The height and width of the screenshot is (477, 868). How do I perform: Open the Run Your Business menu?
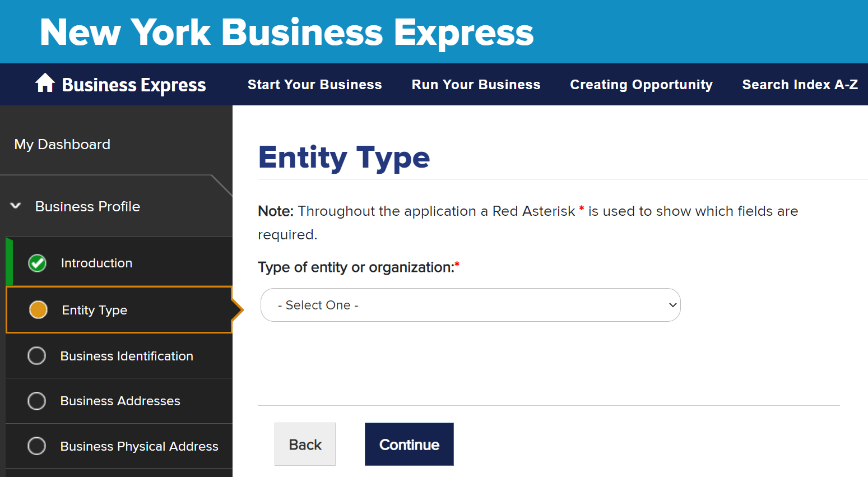[476, 85]
